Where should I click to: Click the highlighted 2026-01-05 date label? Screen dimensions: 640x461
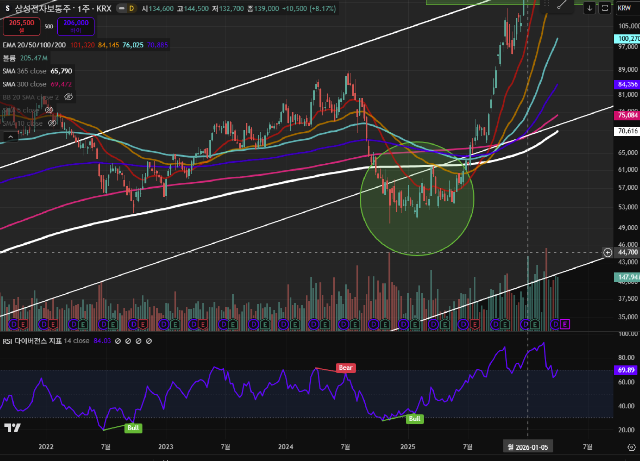527,447
